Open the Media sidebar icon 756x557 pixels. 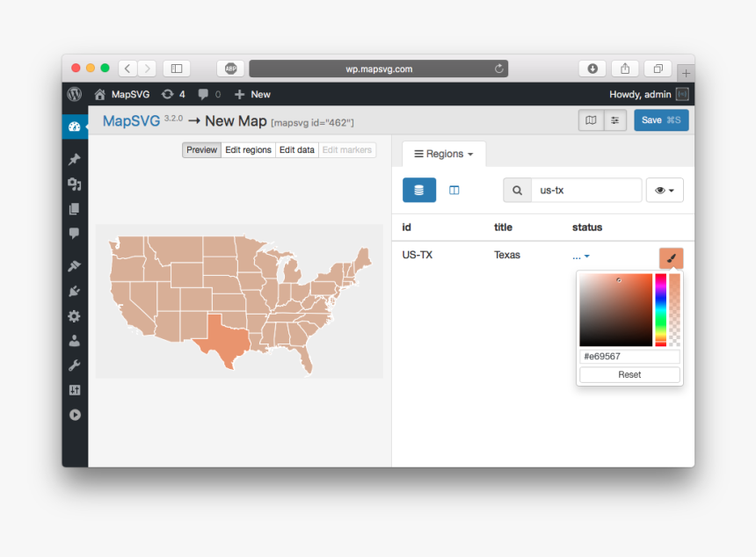click(x=74, y=184)
